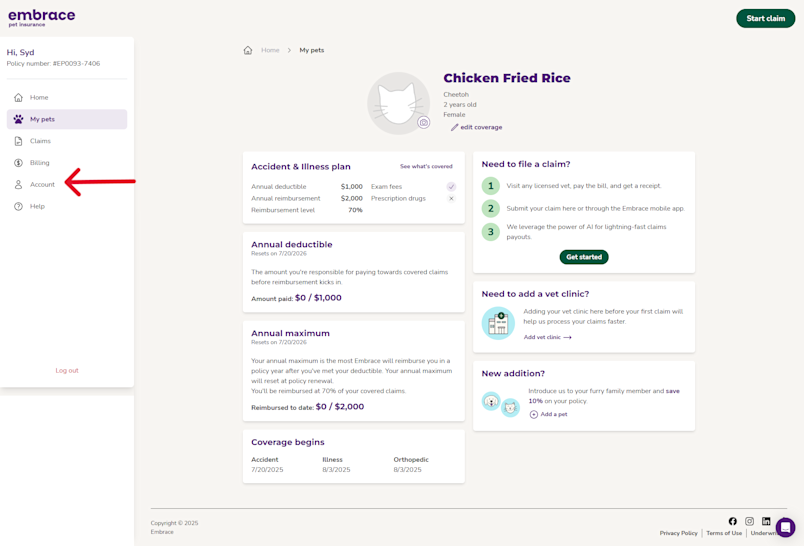Go to Billing in the sidebar
This screenshot has width=804, height=546.
(67, 163)
